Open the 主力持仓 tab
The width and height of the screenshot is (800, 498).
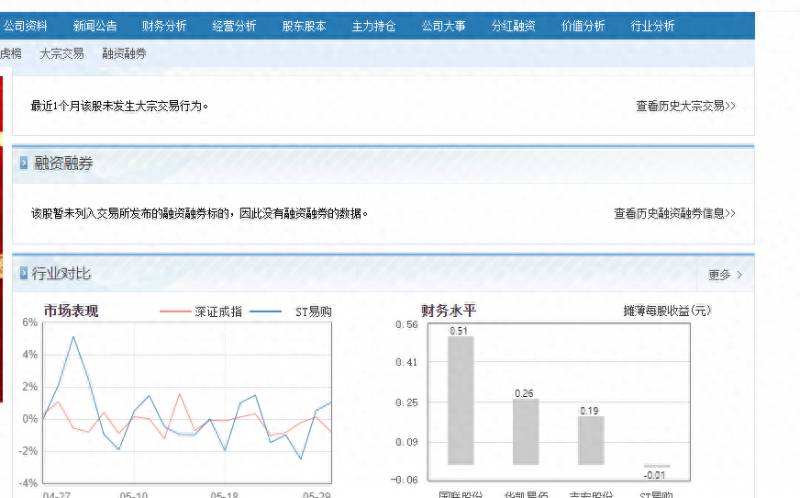coord(373,26)
